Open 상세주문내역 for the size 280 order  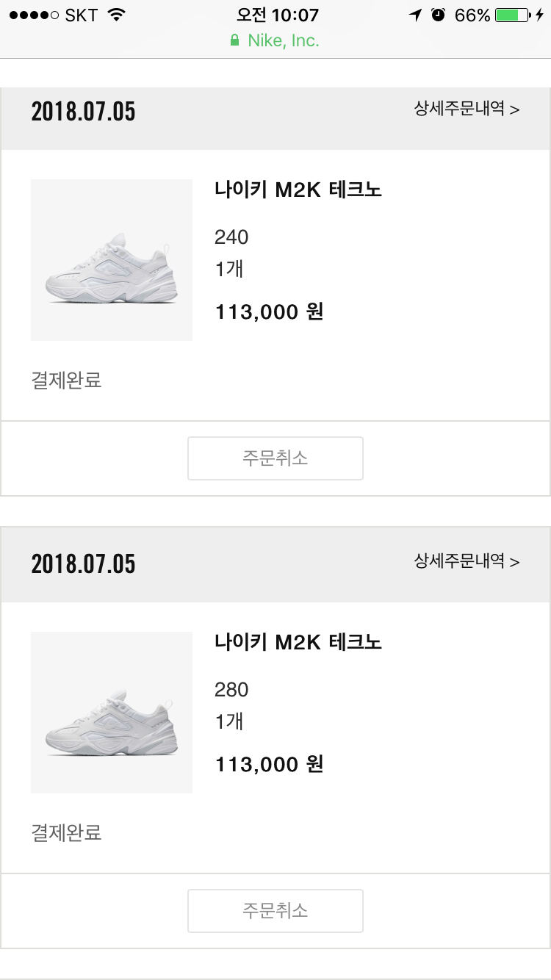[x=467, y=562]
